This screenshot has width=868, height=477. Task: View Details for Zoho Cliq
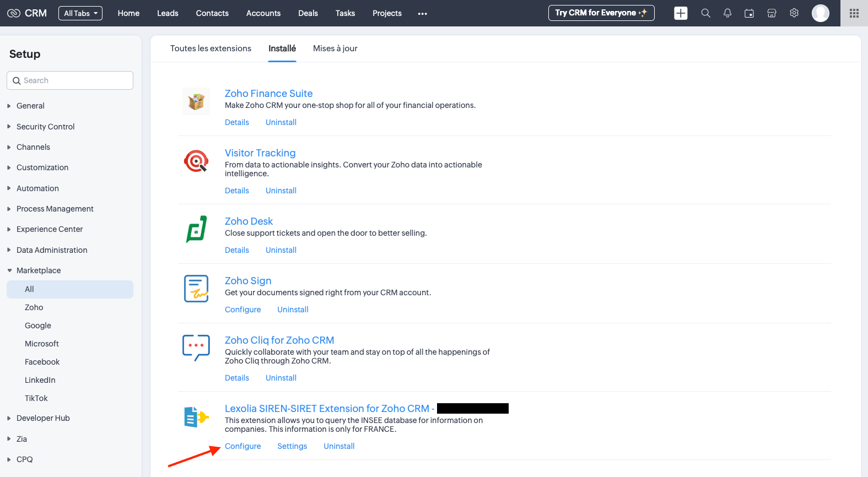[x=237, y=378]
